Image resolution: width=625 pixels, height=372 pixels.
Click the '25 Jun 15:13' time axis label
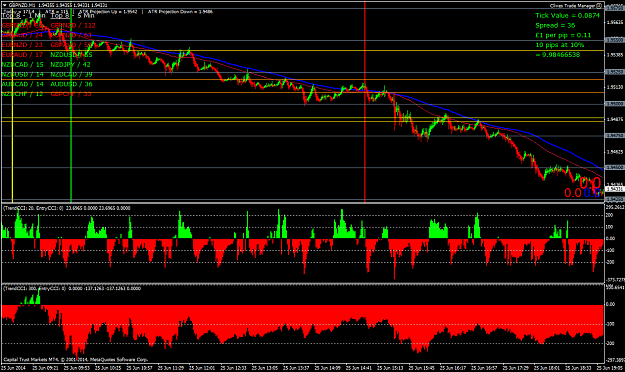[x=391, y=368]
